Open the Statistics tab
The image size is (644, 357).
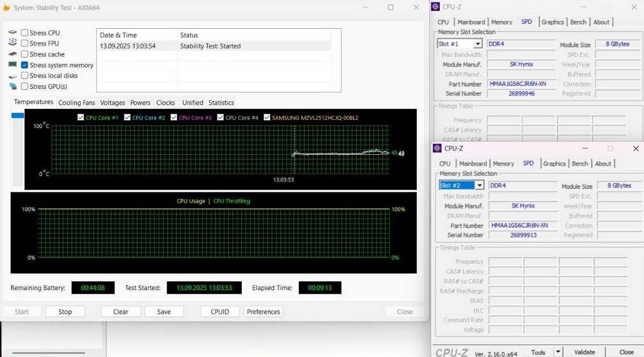point(221,102)
